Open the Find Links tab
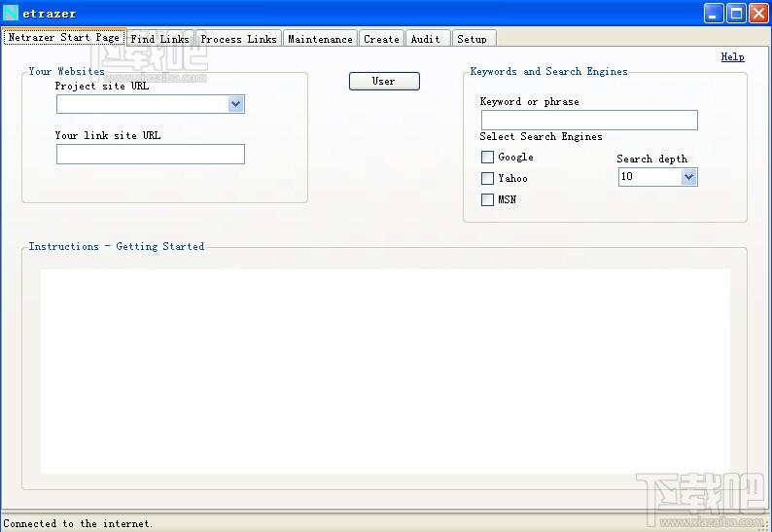The height and width of the screenshot is (532, 772). tap(160, 39)
